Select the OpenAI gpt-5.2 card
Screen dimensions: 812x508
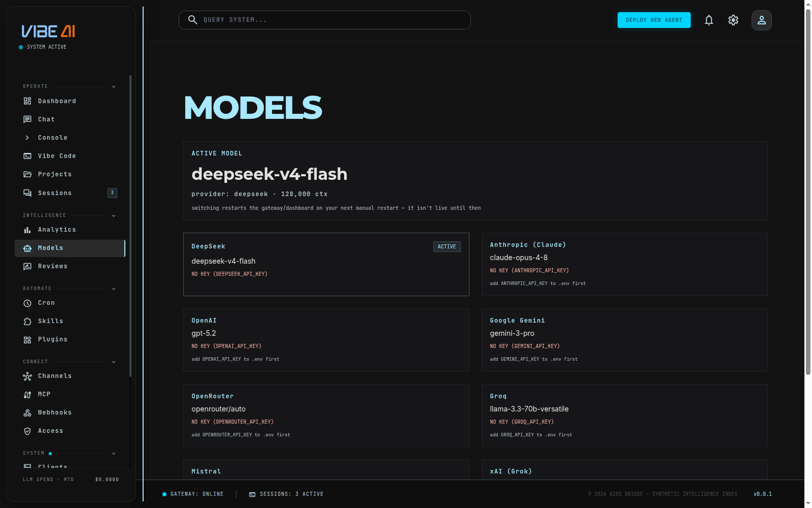326,340
